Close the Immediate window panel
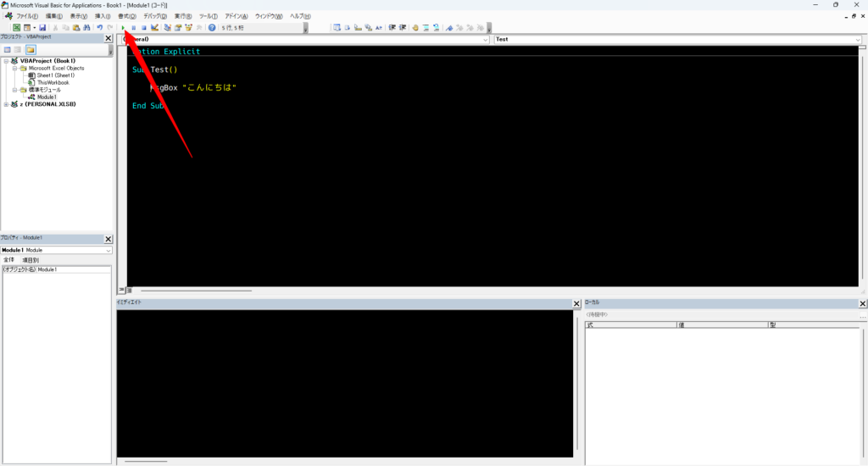Viewport: 868px width, 466px height. 576,303
